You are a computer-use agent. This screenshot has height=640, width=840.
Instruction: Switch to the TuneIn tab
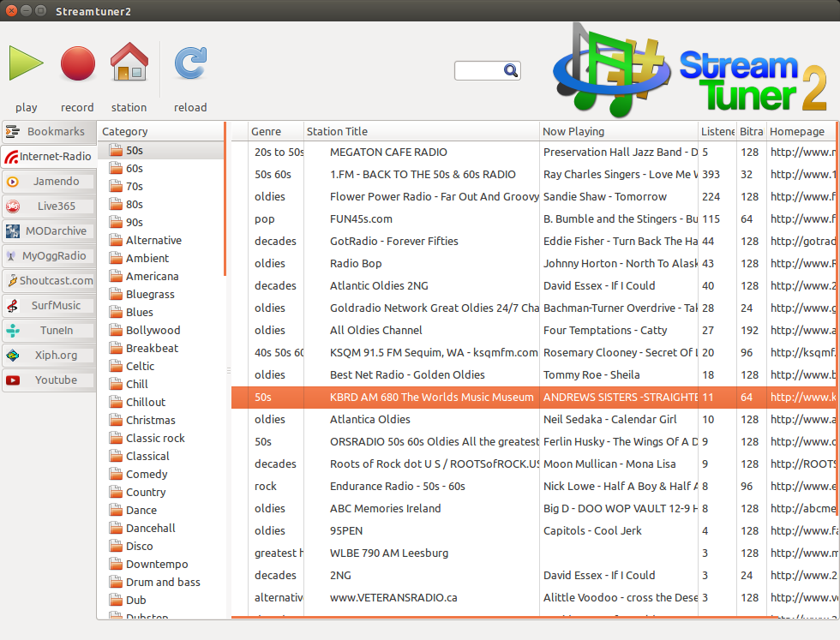pyautogui.click(x=48, y=331)
